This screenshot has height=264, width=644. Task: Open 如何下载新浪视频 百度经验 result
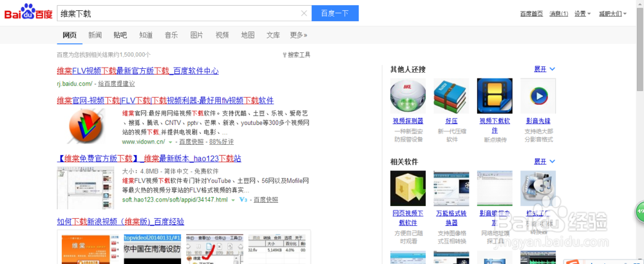(120, 222)
